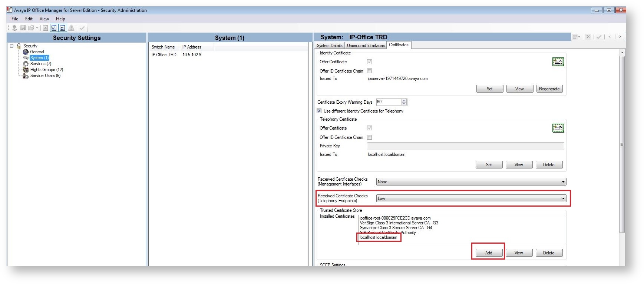
Task: Open the File menu
Action: [15, 19]
